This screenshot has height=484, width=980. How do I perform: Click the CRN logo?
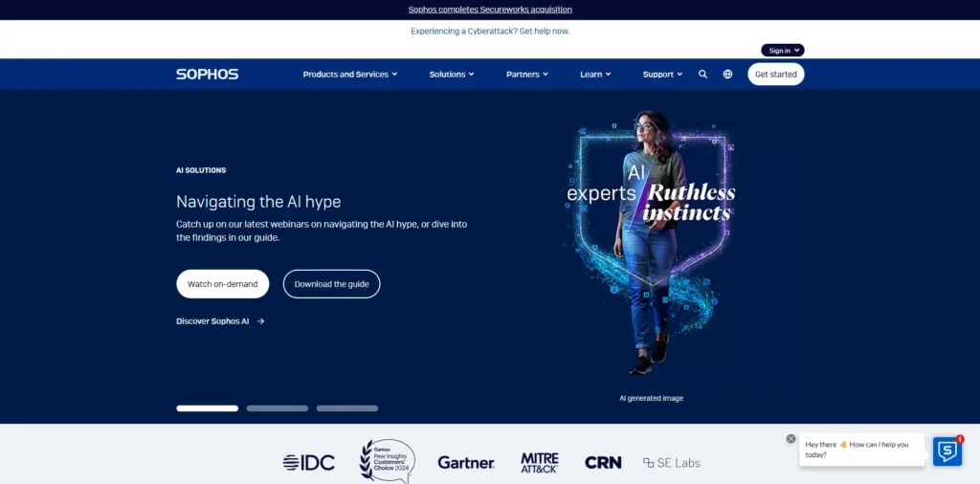click(603, 463)
